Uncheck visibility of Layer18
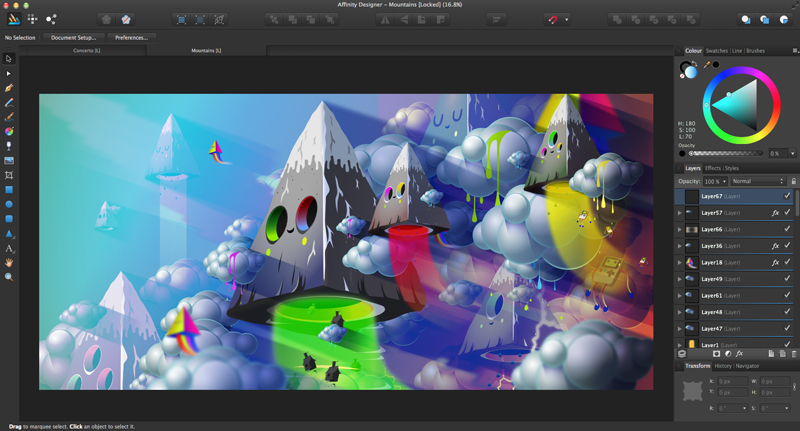800x431 pixels. tap(788, 262)
